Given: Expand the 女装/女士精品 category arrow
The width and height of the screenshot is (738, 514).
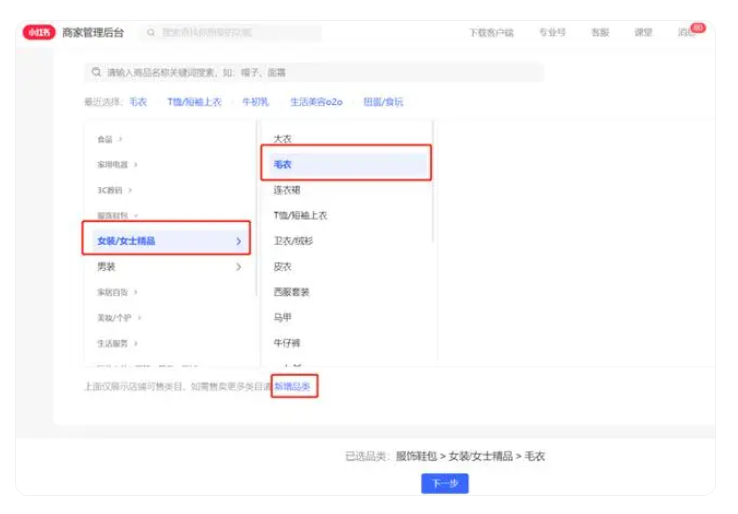Looking at the screenshot, I should [x=238, y=241].
